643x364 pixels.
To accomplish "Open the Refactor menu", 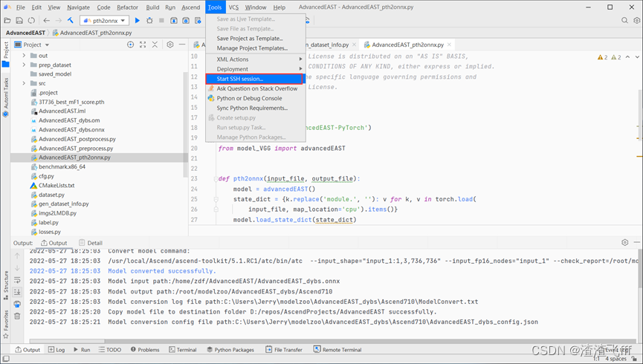I will pyautogui.click(x=128, y=7).
